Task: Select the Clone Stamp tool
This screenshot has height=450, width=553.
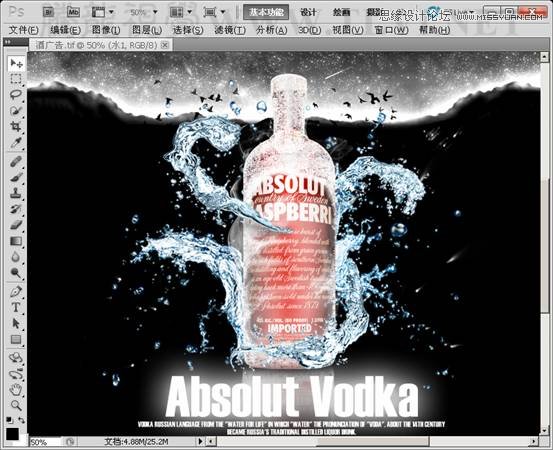Action: pos(16,193)
